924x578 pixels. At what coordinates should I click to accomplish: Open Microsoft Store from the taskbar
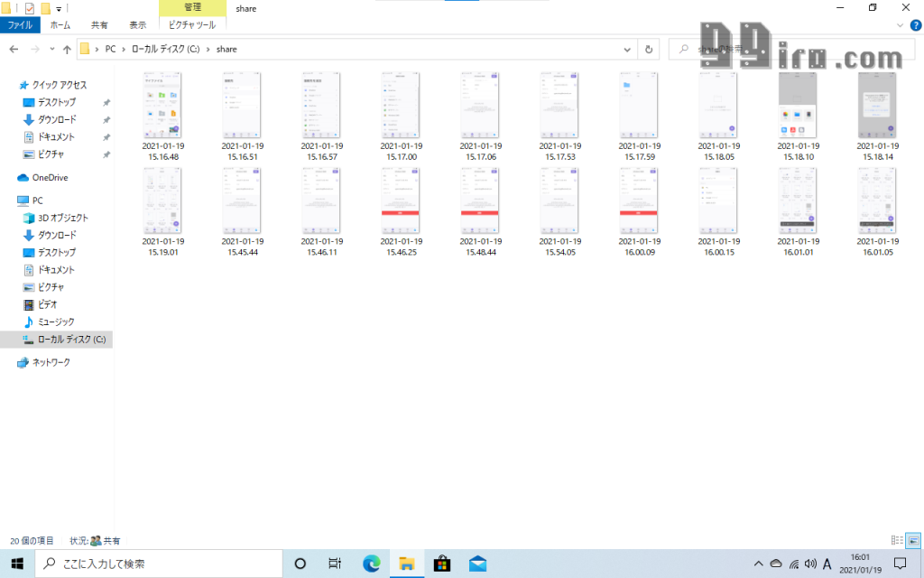(442, 564)
